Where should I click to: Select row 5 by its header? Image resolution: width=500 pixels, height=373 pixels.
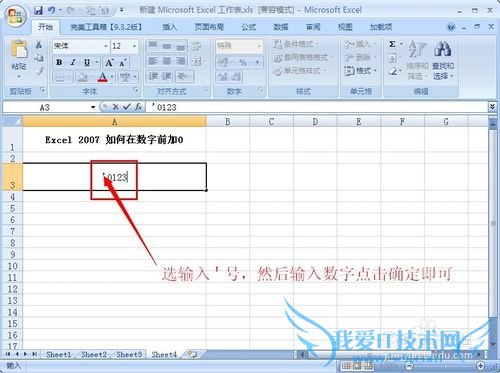[x=12, y=209]
